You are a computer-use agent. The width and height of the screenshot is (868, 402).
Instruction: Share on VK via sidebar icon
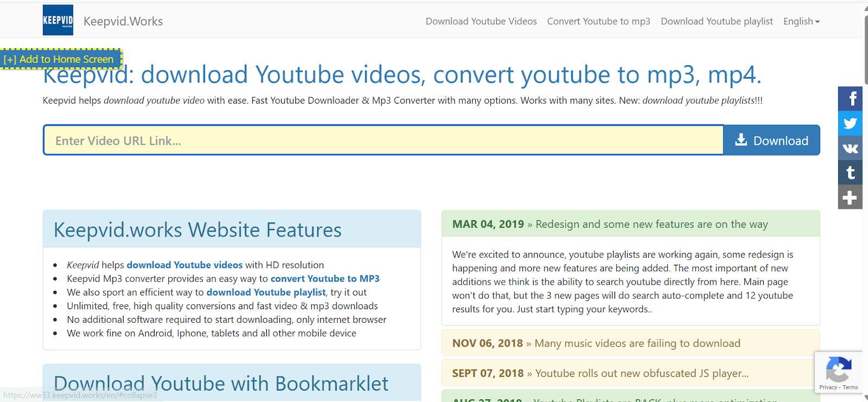pyautogui.click(x=850, y=148)
